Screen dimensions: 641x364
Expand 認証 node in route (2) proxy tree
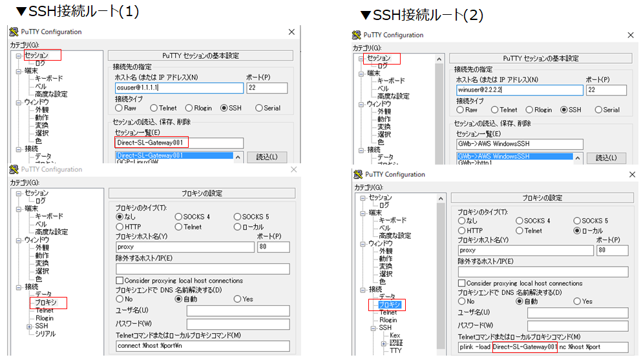click(384, 343)
